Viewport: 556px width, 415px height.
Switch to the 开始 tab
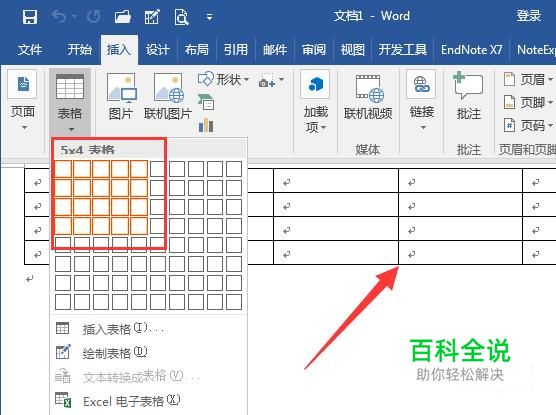coord(80,50)
